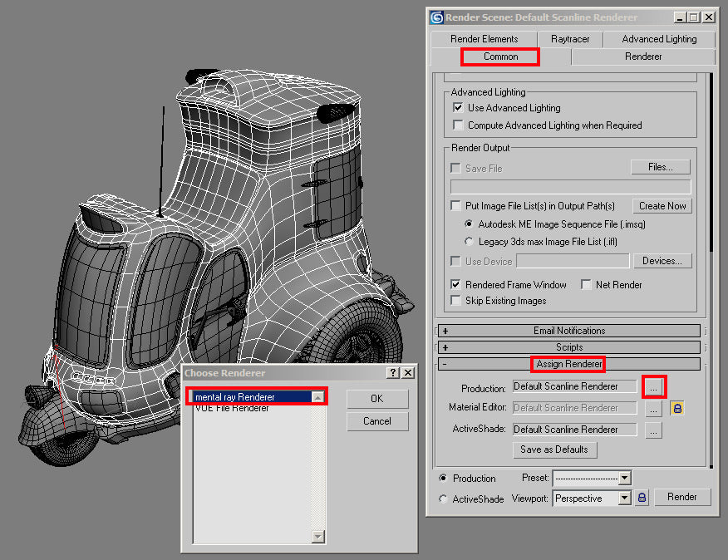Uncheck Use Advanced Lighting
The image size is (728, 560).
[x=457, y=107]
